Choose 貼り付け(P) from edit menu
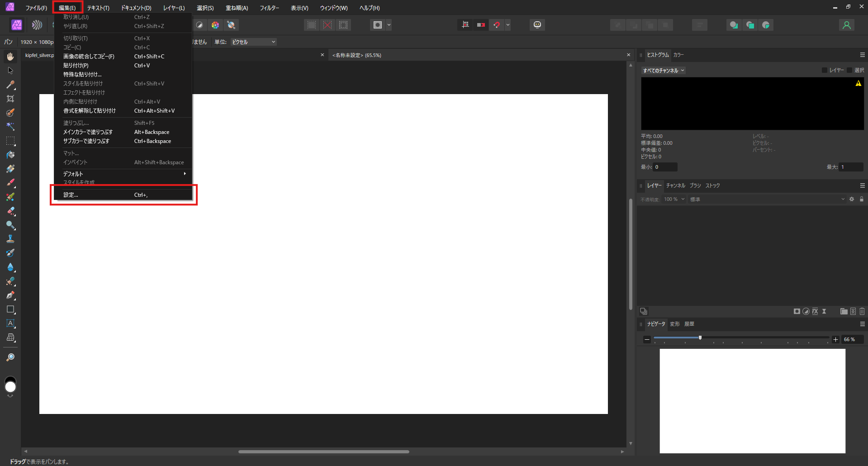The image size is (868, 466). pyautogui.click(x=123, y=66)
